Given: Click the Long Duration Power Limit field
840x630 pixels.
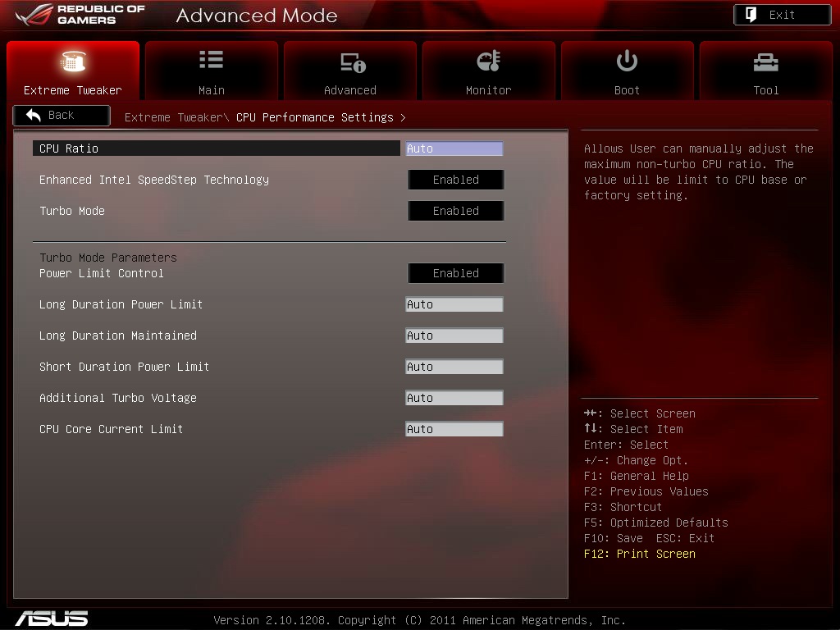Looking at the screenshot, I should (x=454, y=304).
